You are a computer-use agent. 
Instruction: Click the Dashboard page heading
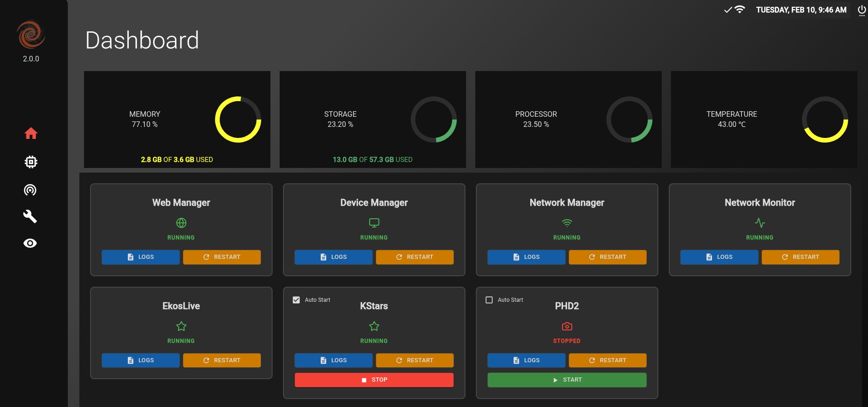coord(142,40)
